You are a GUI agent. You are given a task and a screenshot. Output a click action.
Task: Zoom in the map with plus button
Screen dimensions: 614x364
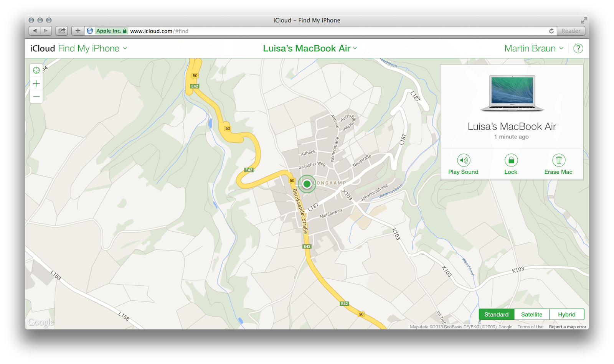pyautogui.click(x=36, y=84)
